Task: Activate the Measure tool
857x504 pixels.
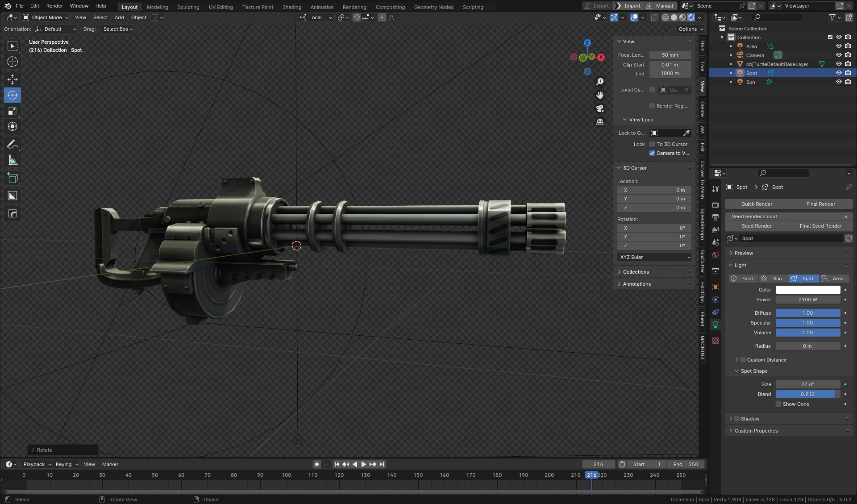Action: (12, 161)
